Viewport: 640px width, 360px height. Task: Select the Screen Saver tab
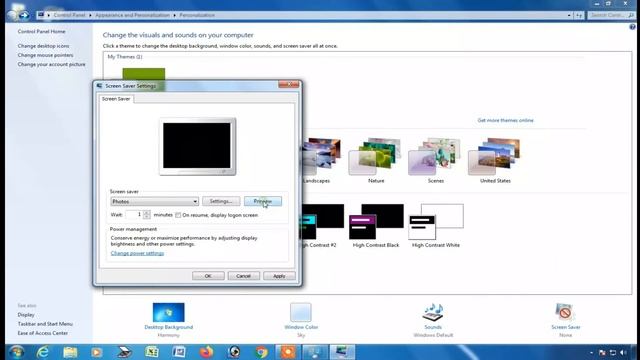coord(116,99)
